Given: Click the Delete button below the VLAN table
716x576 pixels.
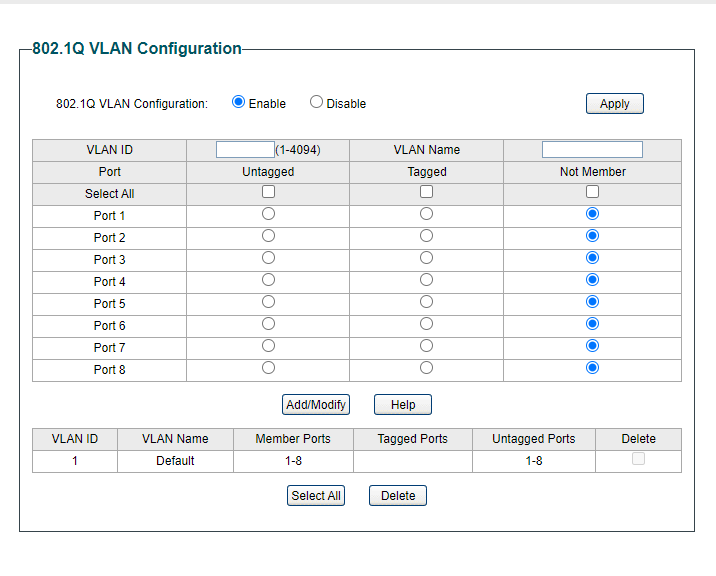Looking at the screenshot, I should click(x=398, y=496).
